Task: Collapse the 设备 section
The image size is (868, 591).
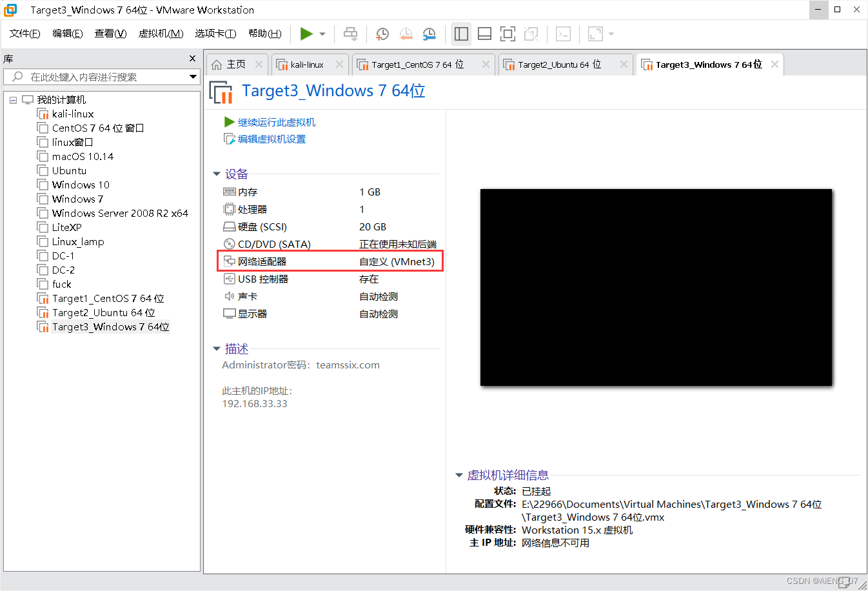Action: tap(217, 174)
